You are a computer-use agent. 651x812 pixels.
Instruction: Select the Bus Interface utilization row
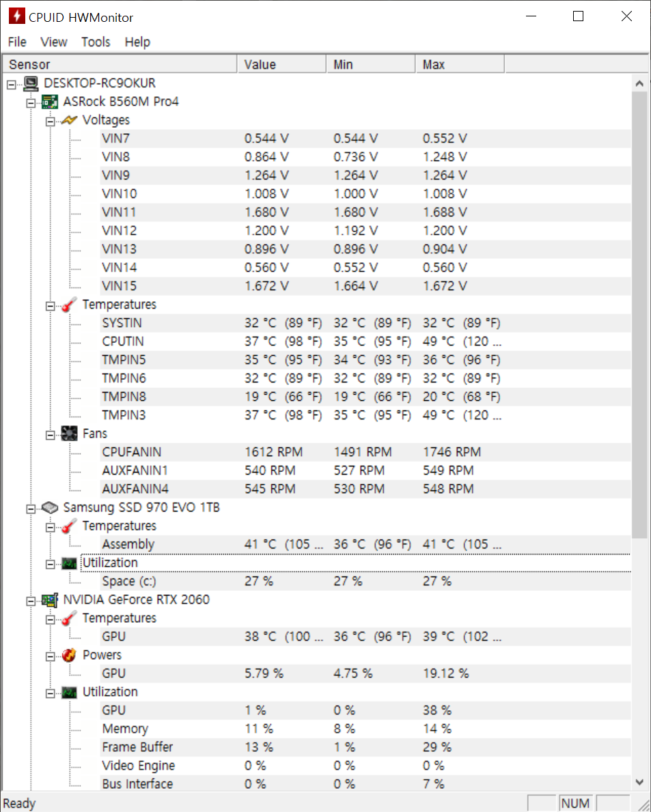pos(365,784)
